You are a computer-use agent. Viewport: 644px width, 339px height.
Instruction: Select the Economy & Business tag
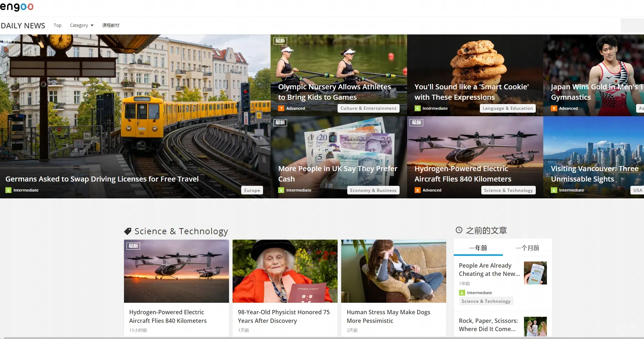[x=373, y=190]
